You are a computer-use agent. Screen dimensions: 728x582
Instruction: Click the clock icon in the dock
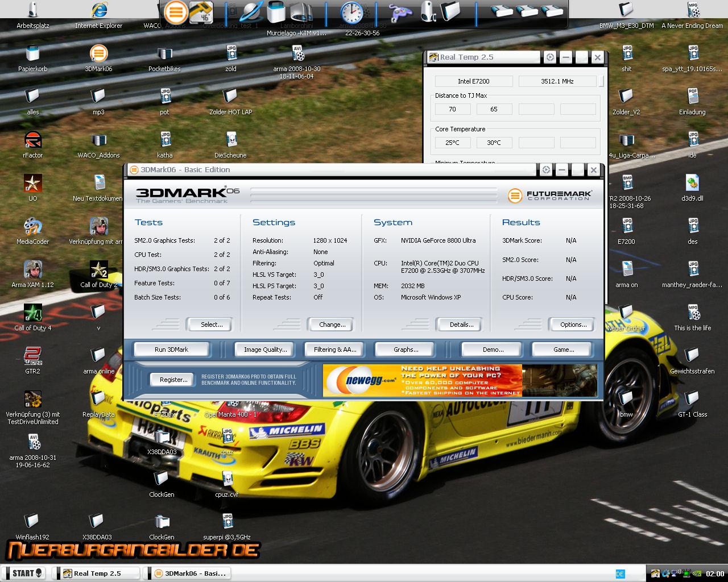click(353, 12)
